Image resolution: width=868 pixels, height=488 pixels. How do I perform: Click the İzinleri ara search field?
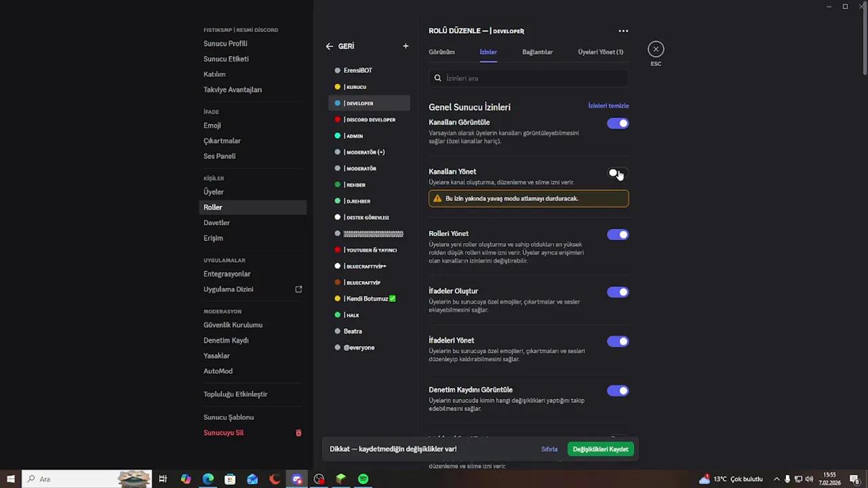pyautogui.click(x=529, y=78)
